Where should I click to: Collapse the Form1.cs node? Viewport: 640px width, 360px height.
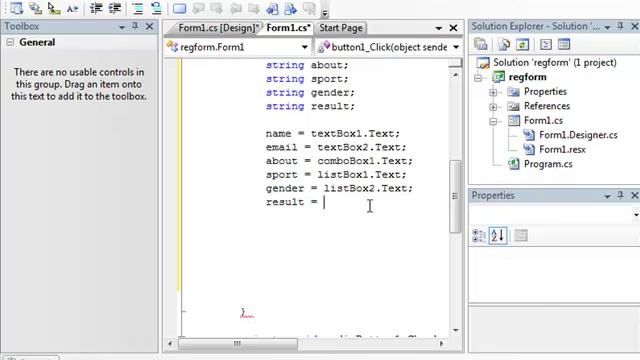point(493,121)
